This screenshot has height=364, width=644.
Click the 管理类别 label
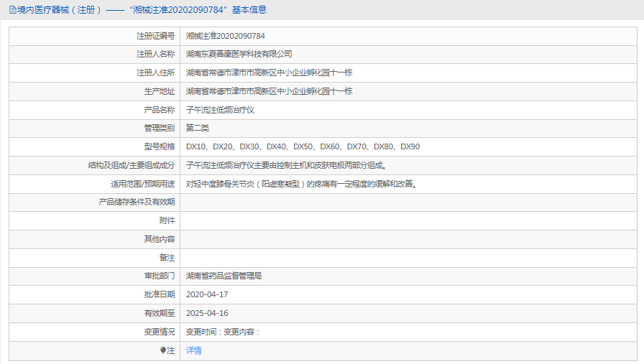coord(160,128)
